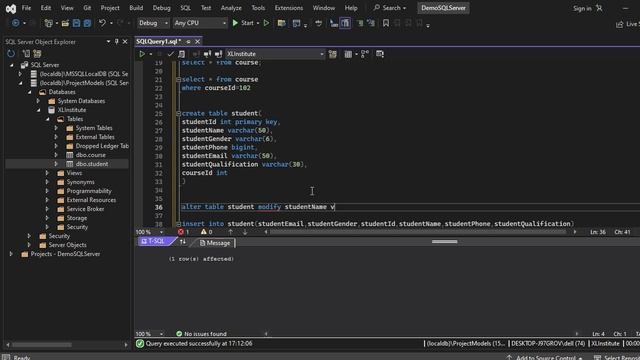Open the File menu
This screenshot has width=640, height=360.
[x=27, y=8]
